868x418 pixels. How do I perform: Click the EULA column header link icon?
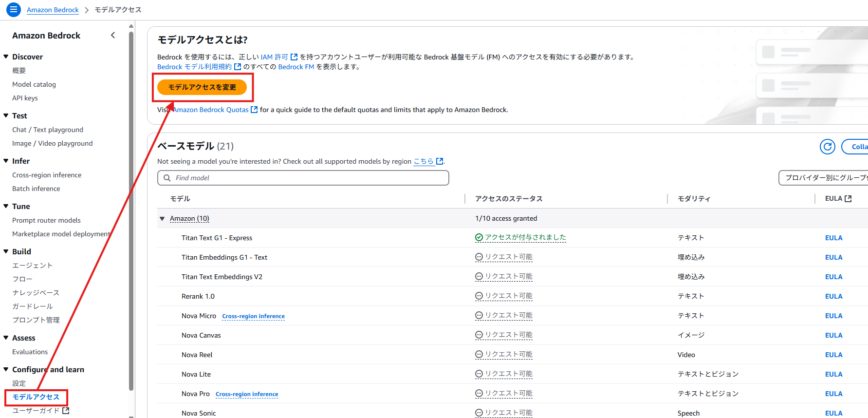[x=848, y=199]
